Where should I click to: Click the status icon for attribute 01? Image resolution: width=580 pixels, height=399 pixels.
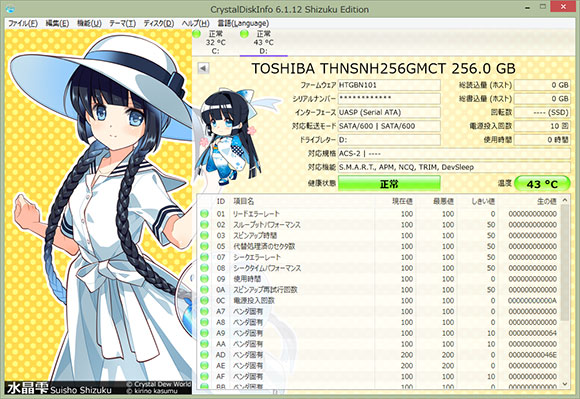(x=204, y=214)
